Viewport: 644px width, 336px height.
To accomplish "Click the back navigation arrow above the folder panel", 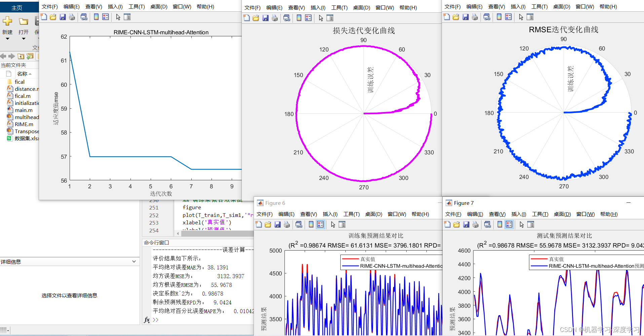I will (3, 57).
